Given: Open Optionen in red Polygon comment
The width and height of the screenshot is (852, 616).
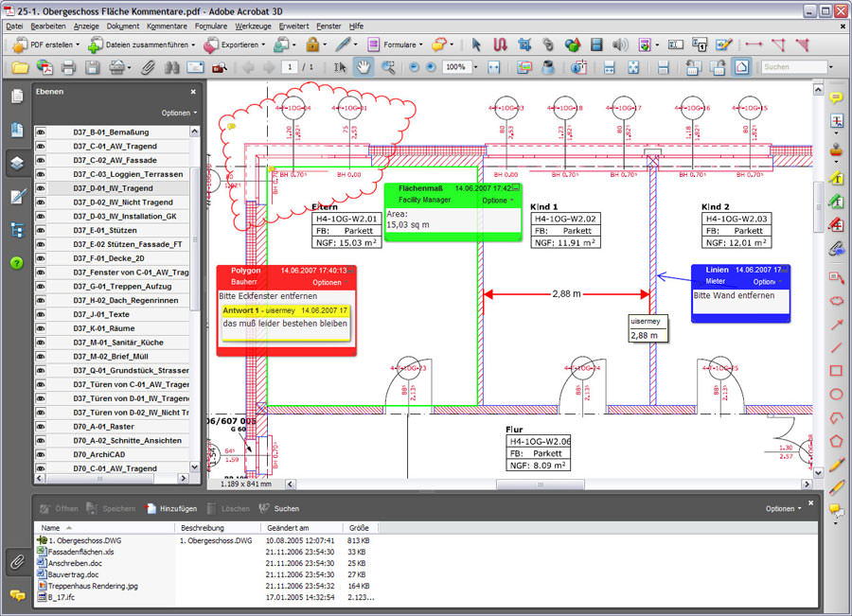Looking at the screenshot, I should [x=329, y=283].
